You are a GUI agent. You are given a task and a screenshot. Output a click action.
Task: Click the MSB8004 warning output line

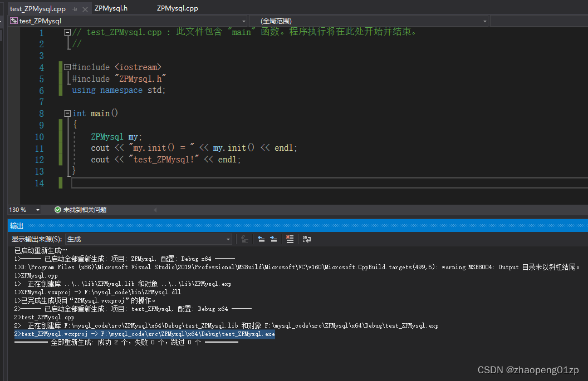[297, 267]
